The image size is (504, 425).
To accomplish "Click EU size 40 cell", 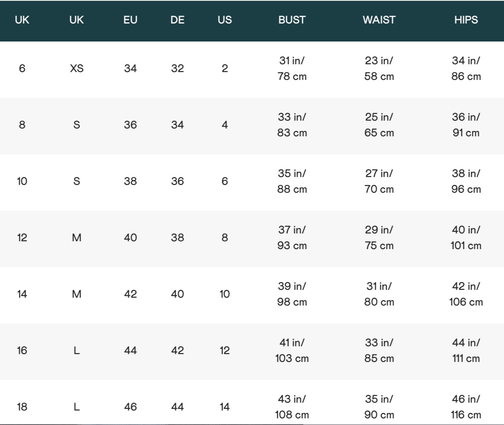I will click(130, 238).
